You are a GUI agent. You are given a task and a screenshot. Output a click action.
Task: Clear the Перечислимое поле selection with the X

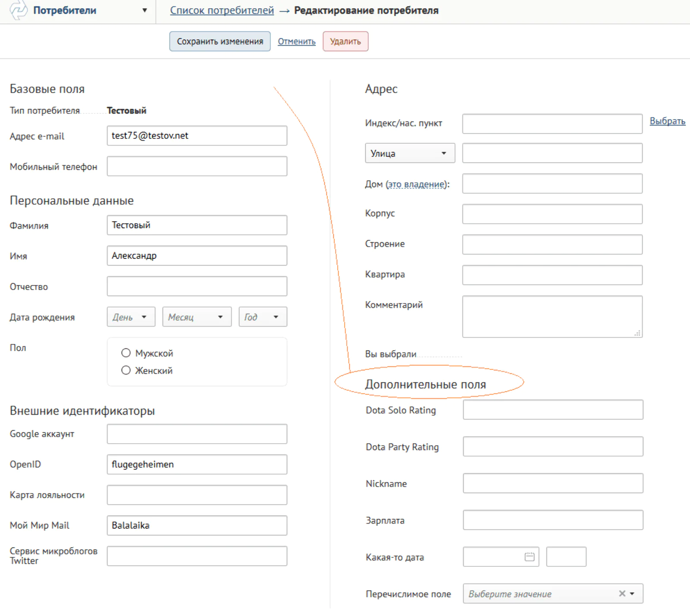coord(622,594)
